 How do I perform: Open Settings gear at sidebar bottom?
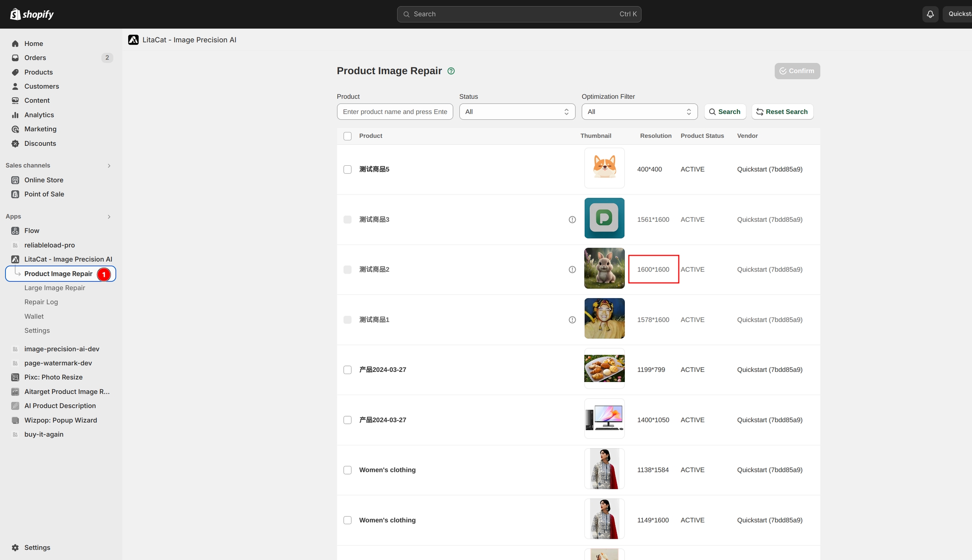[x=15, y=547]
